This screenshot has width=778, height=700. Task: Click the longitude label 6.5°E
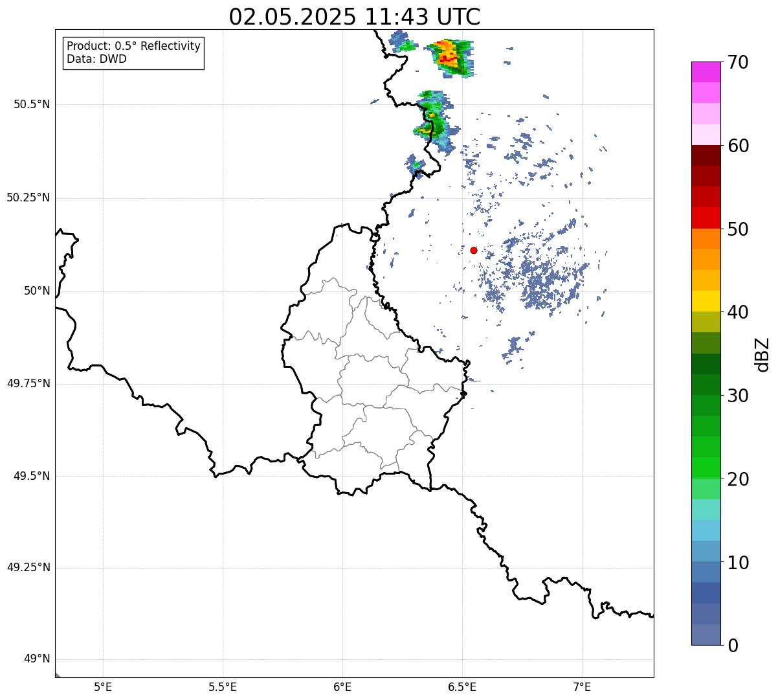point(462,686)
